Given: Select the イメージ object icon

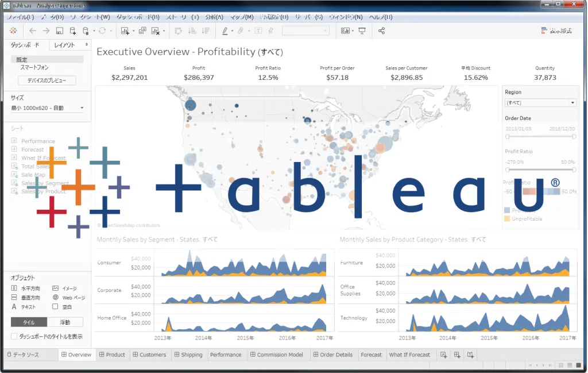Looking at the screenshot, I should (56, 289).
